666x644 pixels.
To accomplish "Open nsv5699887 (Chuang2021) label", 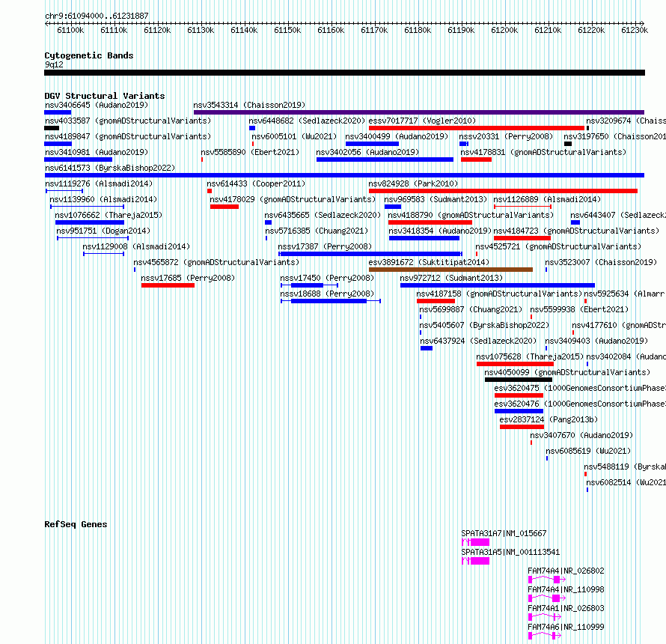I will [471, 309].
